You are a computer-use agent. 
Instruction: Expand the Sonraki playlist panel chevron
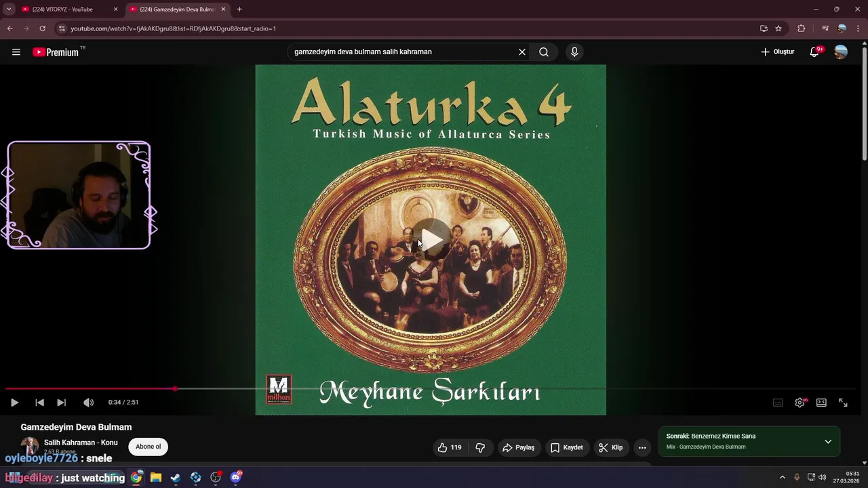[828, 442]
